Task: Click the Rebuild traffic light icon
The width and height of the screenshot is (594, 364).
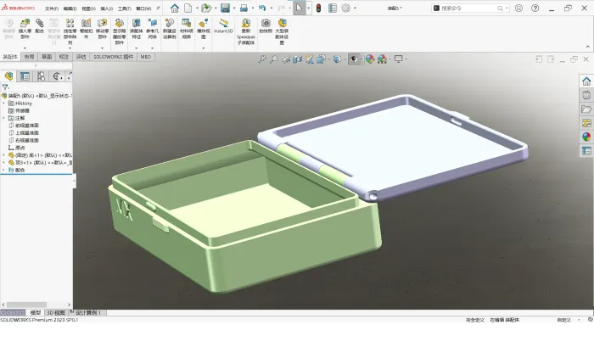Action: click(x=318, y=8)
